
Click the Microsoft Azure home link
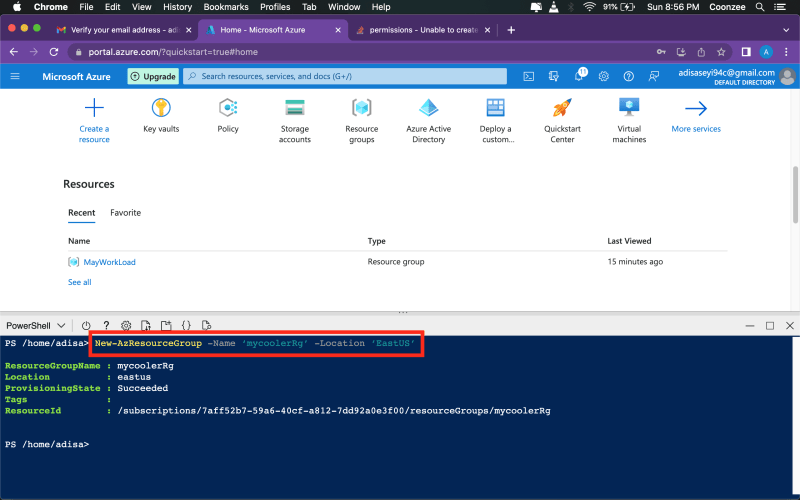(x=76, y=77)
